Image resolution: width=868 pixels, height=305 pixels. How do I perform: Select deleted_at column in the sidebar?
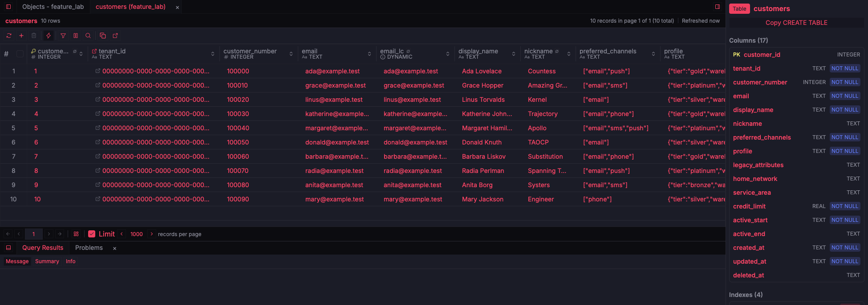tap(796, 275)
